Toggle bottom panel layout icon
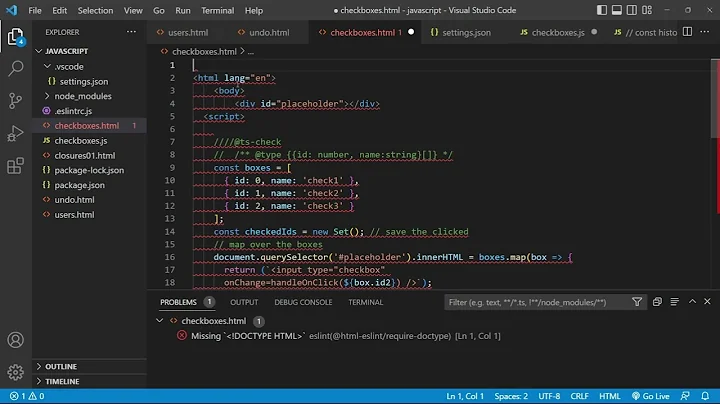 617,10
